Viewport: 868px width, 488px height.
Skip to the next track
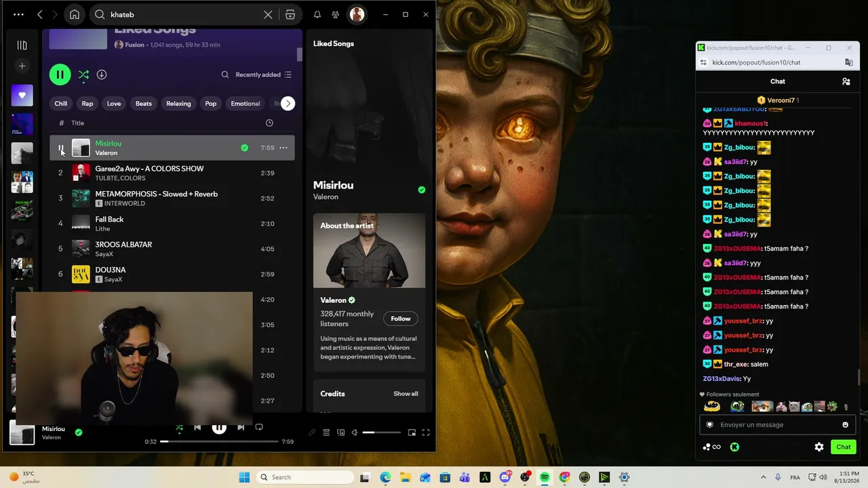[241, 428]
